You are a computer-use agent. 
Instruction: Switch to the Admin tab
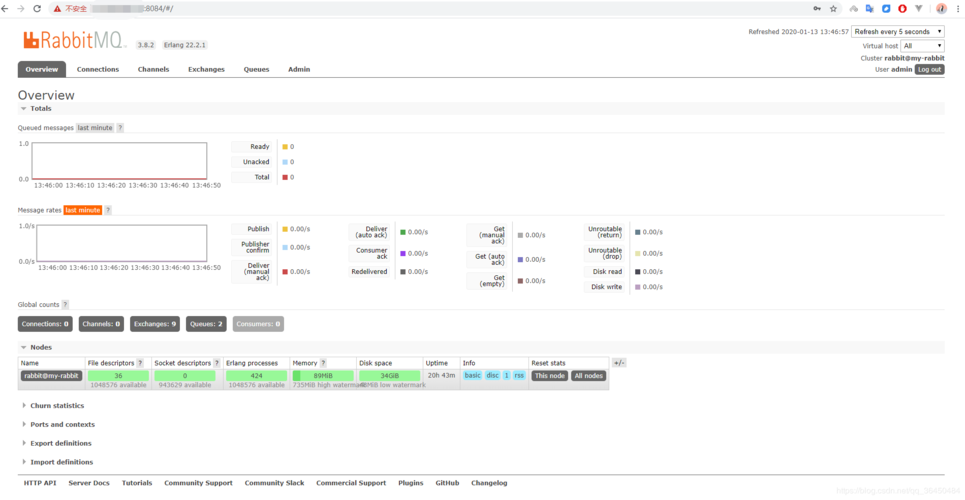click(299, 70)
